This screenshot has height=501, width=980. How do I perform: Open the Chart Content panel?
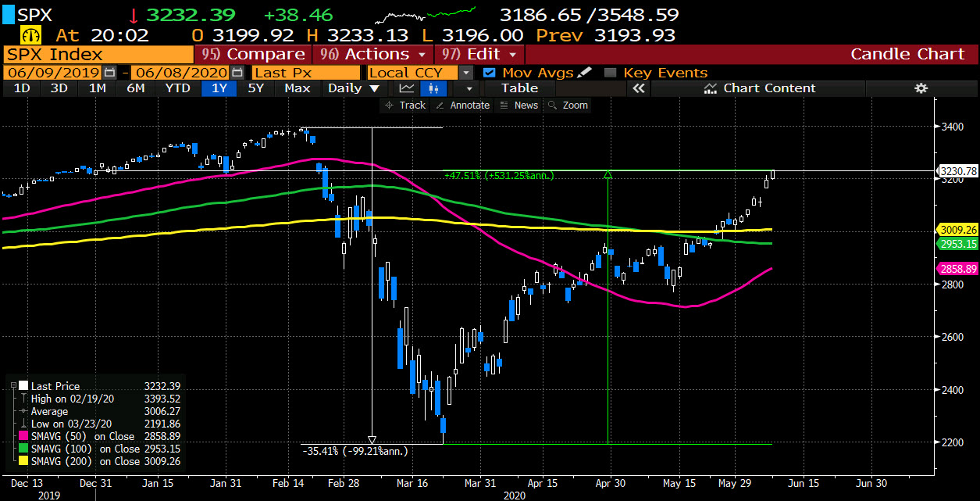760,88
